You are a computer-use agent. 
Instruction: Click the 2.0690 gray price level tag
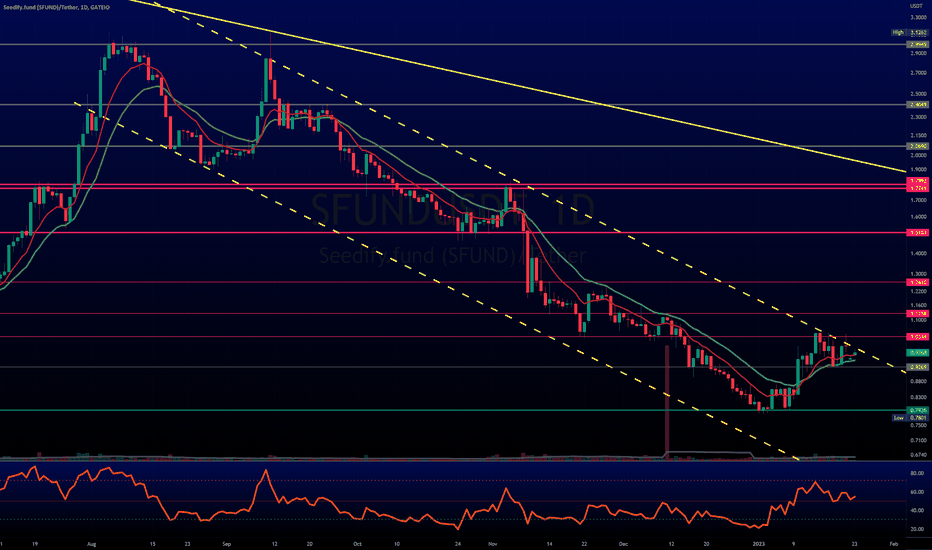[918, 146]
